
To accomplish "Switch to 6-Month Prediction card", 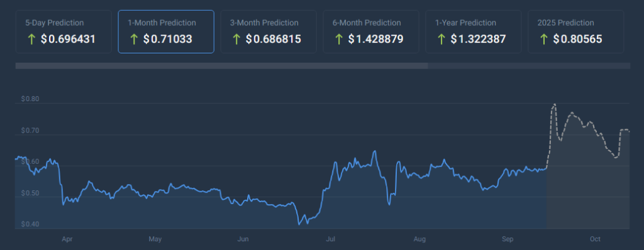I will 371,31.
